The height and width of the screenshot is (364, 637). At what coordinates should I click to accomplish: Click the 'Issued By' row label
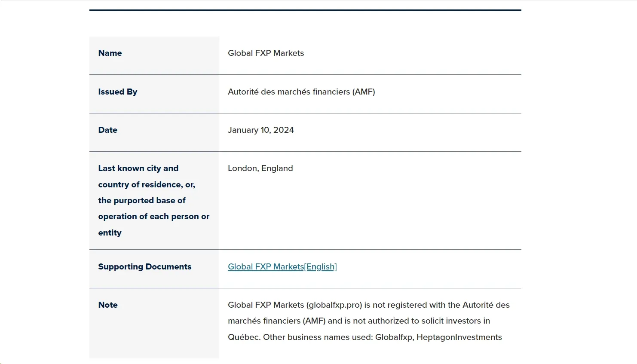pos(118,92)
